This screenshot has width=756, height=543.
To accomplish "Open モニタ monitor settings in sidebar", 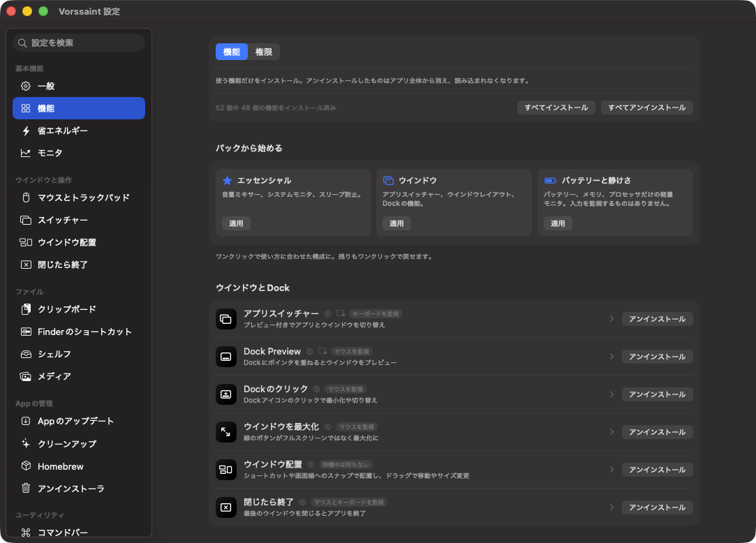I will [79, 153].
